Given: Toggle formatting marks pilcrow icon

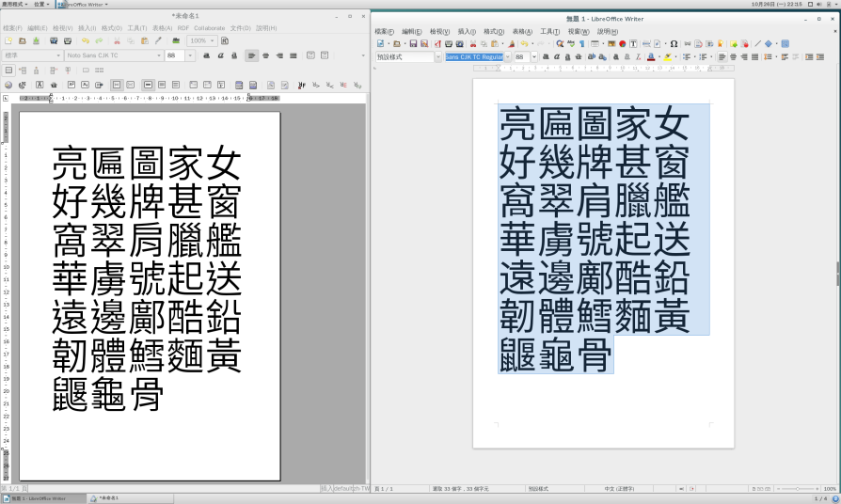Looking at the screenshot, I should [582, 44].
